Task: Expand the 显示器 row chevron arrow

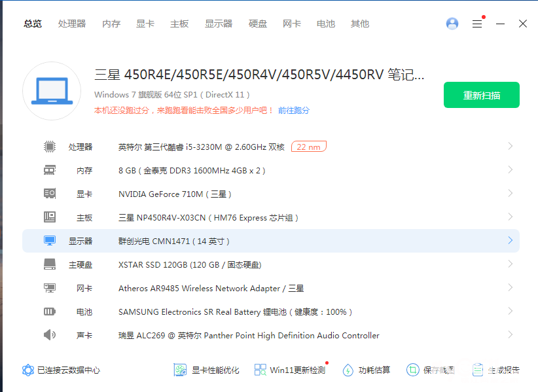Action: pos(510,241)
